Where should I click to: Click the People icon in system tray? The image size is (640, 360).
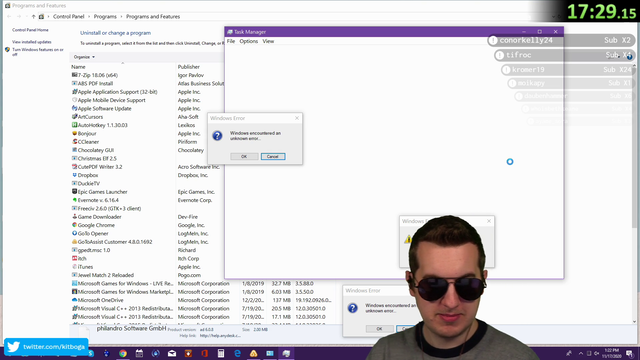click(569, 353)
